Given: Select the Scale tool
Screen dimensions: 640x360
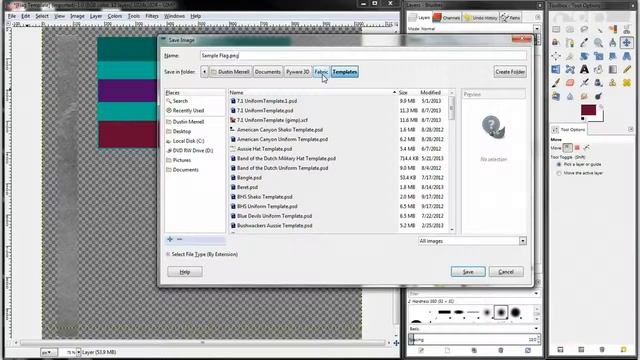Looking at the screenshot, I should (598, 56).
